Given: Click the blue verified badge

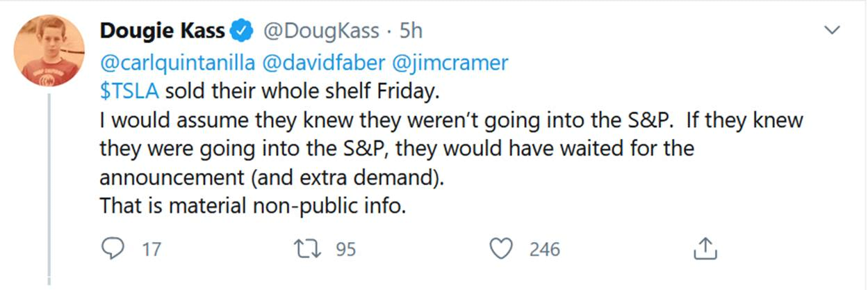Looking at the screenshot, I should click(x=240, y=31).
